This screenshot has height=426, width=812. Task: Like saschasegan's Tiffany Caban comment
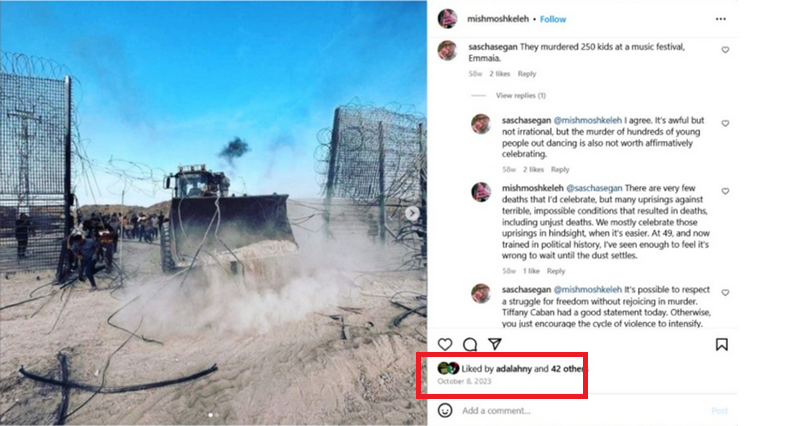pyautogui.click(x=725, y=292)
